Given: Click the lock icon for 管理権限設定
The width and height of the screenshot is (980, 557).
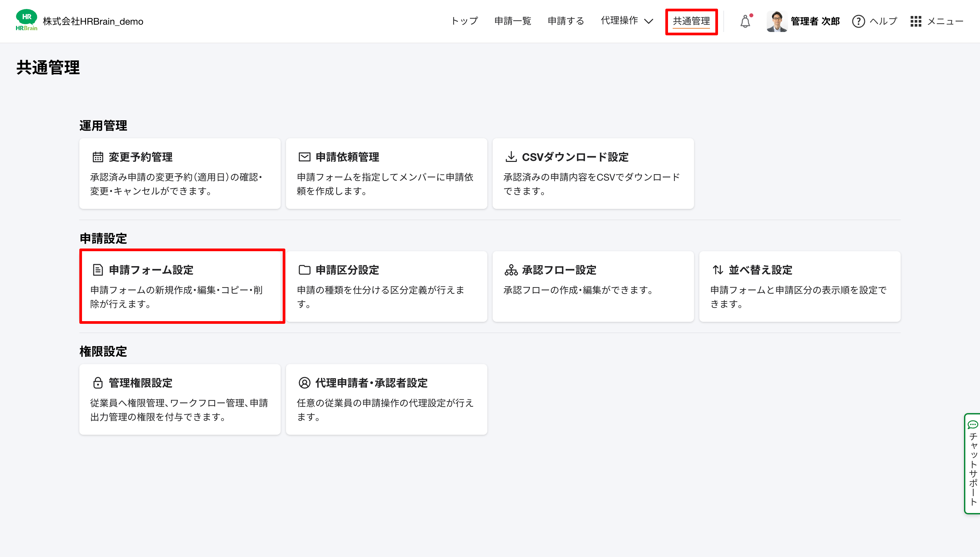Looking at the screenshot, I should (98, 382).
